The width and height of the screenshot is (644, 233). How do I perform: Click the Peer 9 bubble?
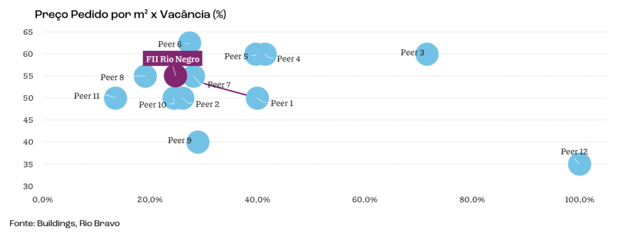click(198, 142)
